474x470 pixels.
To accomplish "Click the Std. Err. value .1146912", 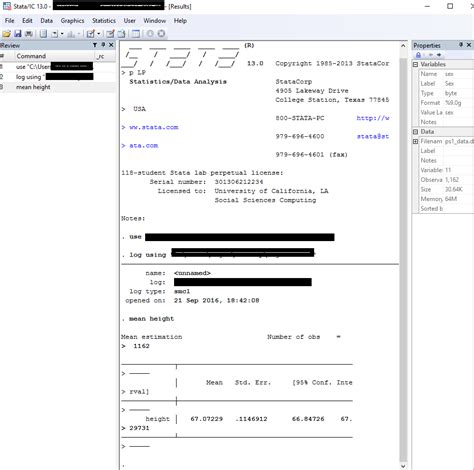I will point(251,419).
